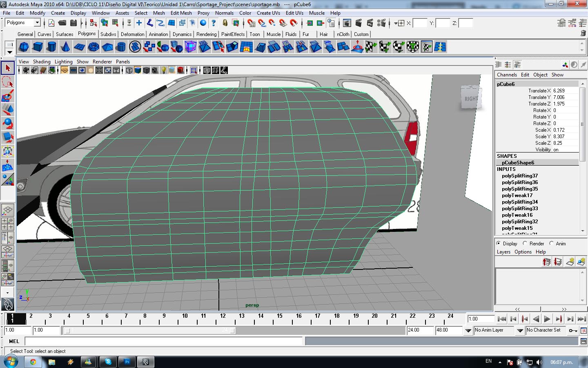Click the polygon torus shelf icon
588x368 pixels.
pyautogui.click(x=94, y=47)
